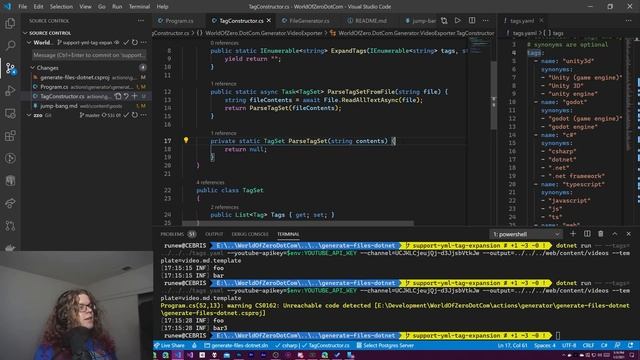Open World repository more actions ellipsis

pos(143,42)
